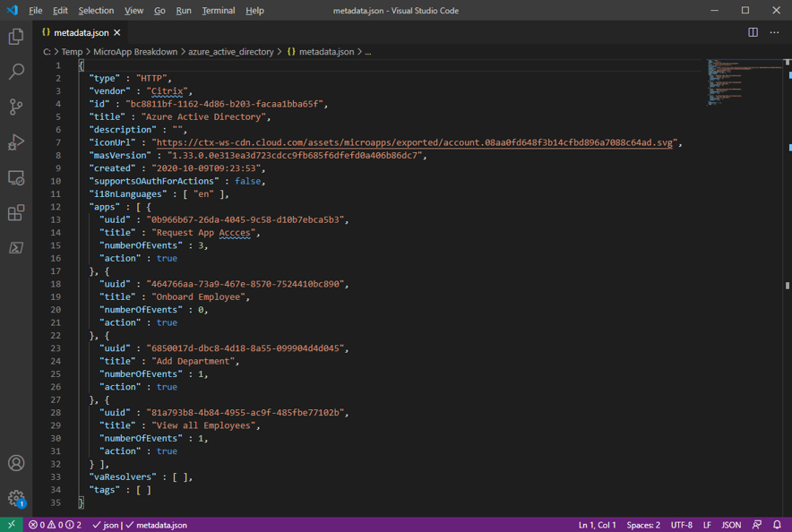The height and width of the screenshot is (532, 792).
Task: Expand the MicroApp Breakdown breadcrumb
Action: 135,52
